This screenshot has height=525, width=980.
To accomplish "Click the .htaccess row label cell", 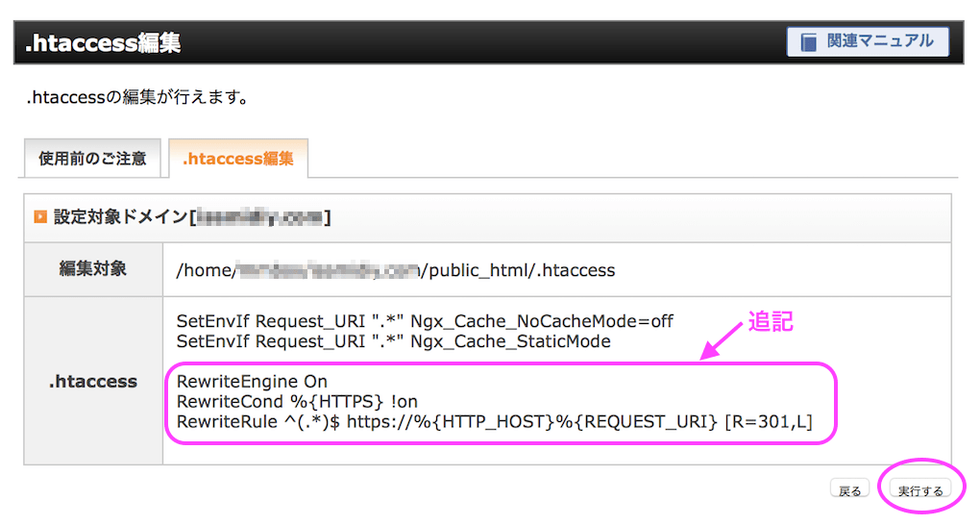I will (93, 381).
